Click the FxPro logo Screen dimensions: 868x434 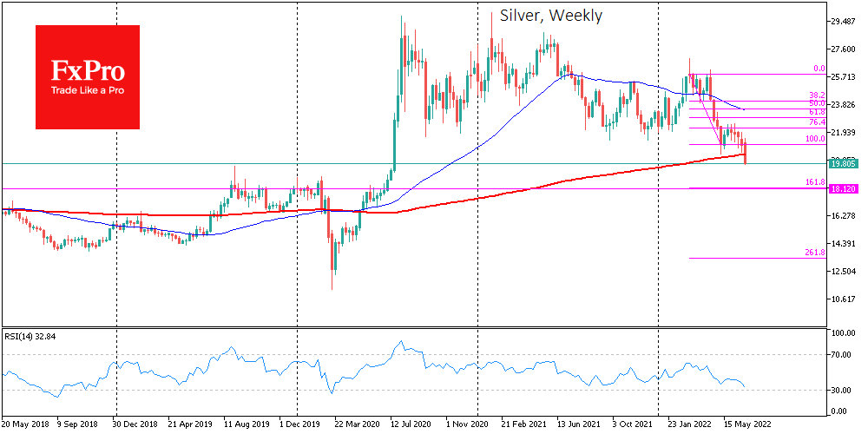pos(87,69)
